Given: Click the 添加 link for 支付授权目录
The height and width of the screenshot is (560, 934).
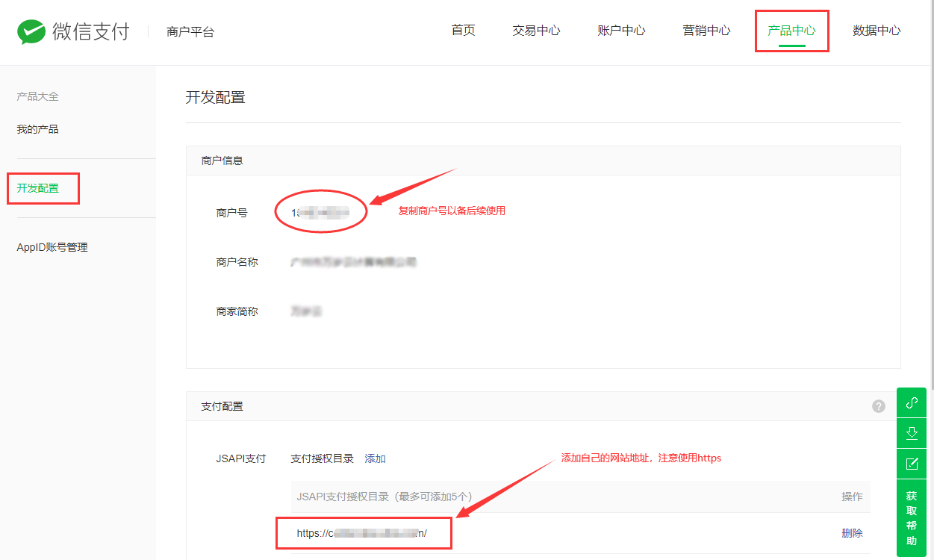Looking at the screenshot, I should point(375,458).
